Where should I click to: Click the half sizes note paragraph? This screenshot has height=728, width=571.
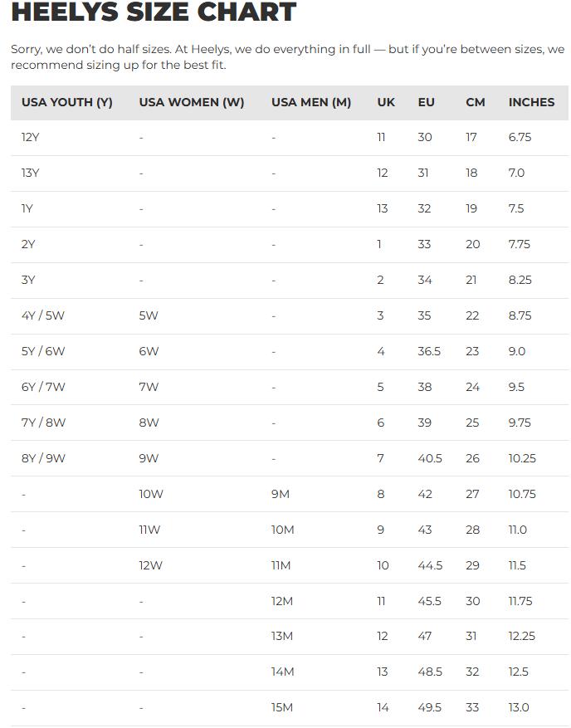[x=287, y=57]
